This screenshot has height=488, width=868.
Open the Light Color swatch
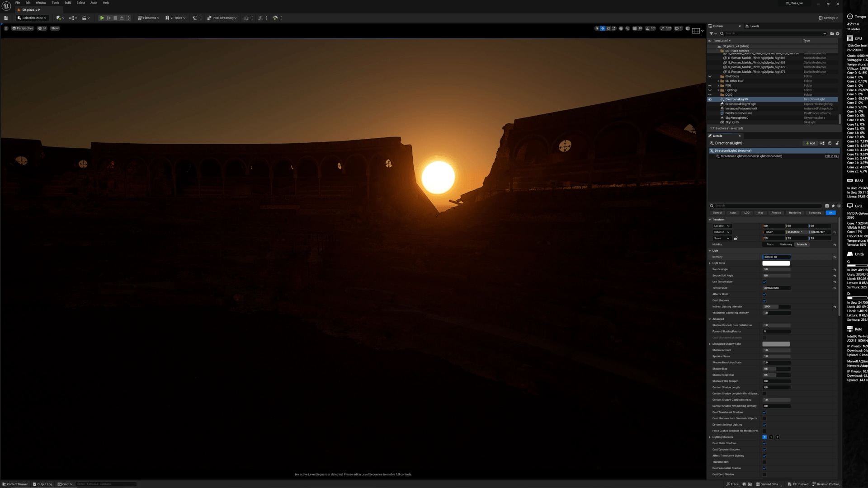point(776,263)
